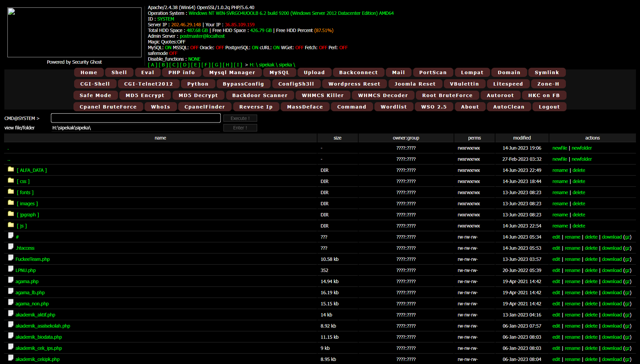Click the file icon beside akademik_aktif.php
Image resolution: width=640 pixels, height=364 pixels.
pos(11,313)
